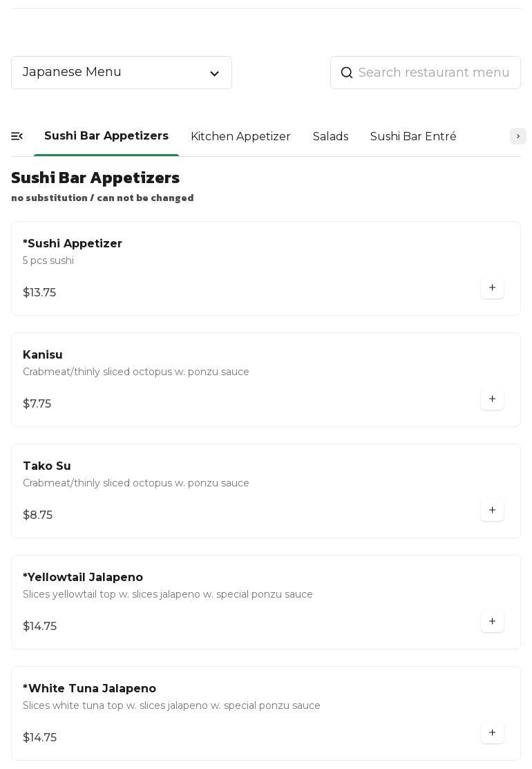View the *White Tuna Jalapeno item
The height and width of the screenshot is (769, 532).
90,688
